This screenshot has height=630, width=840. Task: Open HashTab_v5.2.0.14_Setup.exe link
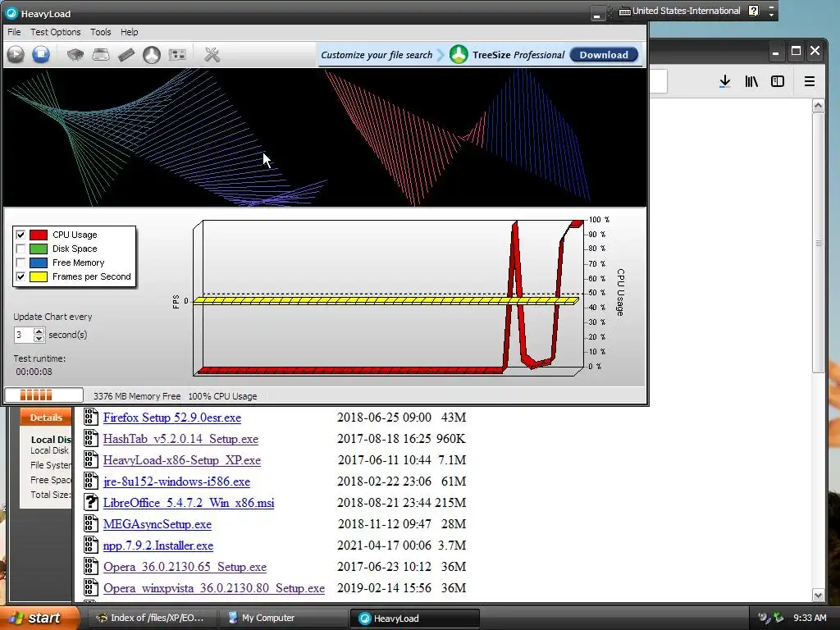pos(180,439)
